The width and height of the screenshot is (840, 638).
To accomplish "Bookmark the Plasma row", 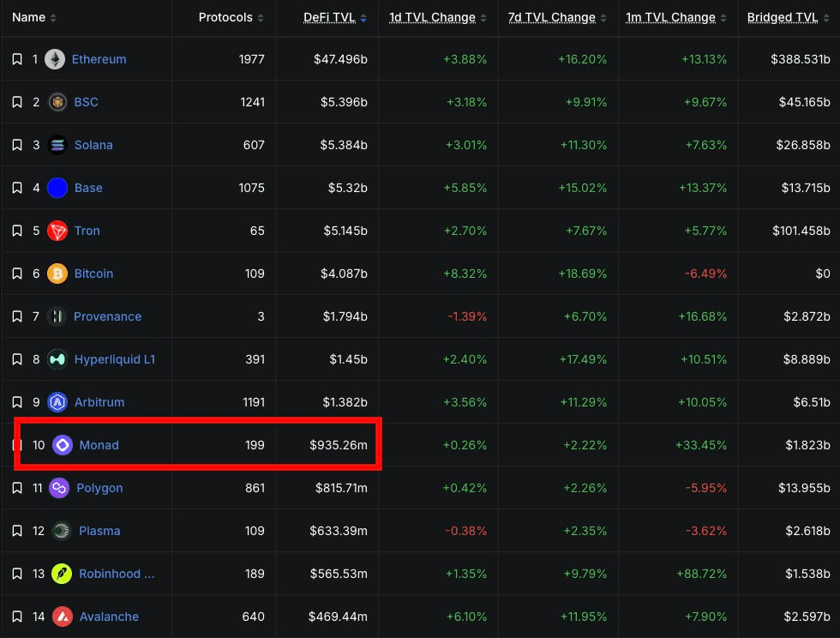I will point(17,531).
